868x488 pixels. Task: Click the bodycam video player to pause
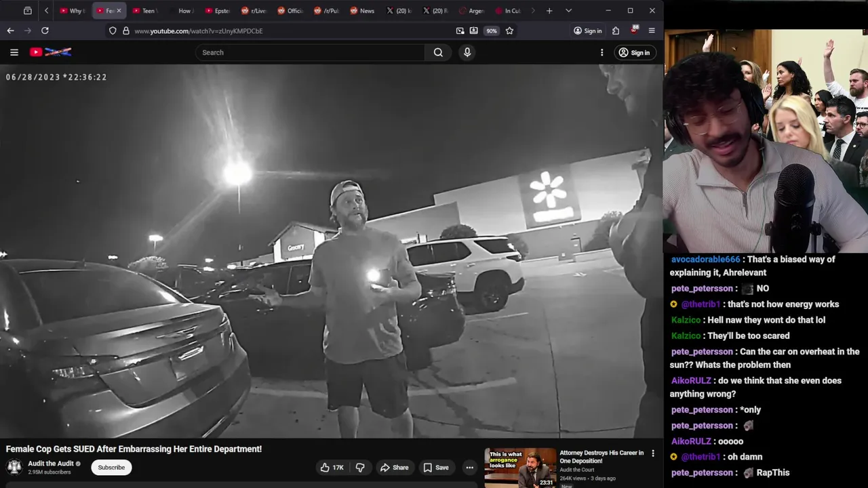pyautogui.click(x=332, y=251)
